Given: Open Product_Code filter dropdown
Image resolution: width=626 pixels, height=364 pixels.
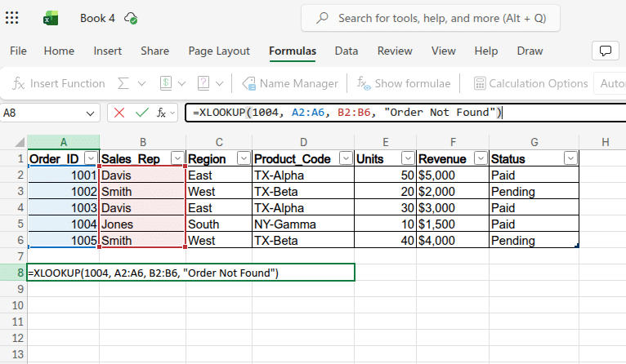Looking at the screenshot, I should (346, 158).
